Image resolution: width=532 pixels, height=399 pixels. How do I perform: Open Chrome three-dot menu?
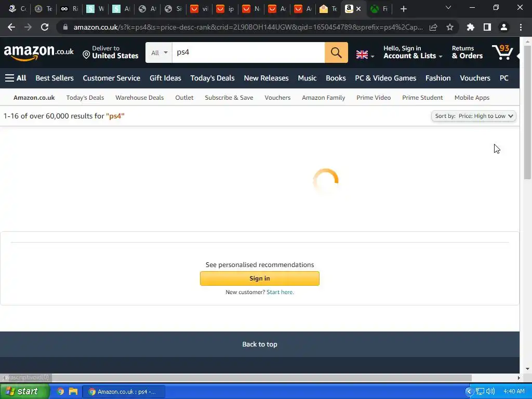(x=521, y=27)
